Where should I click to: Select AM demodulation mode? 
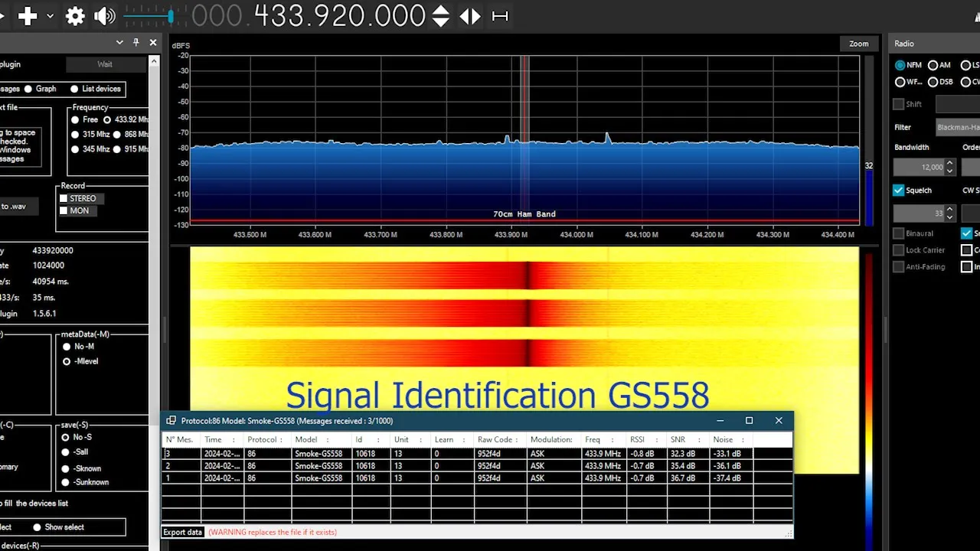pyautogui.click(x=933, y=66)
